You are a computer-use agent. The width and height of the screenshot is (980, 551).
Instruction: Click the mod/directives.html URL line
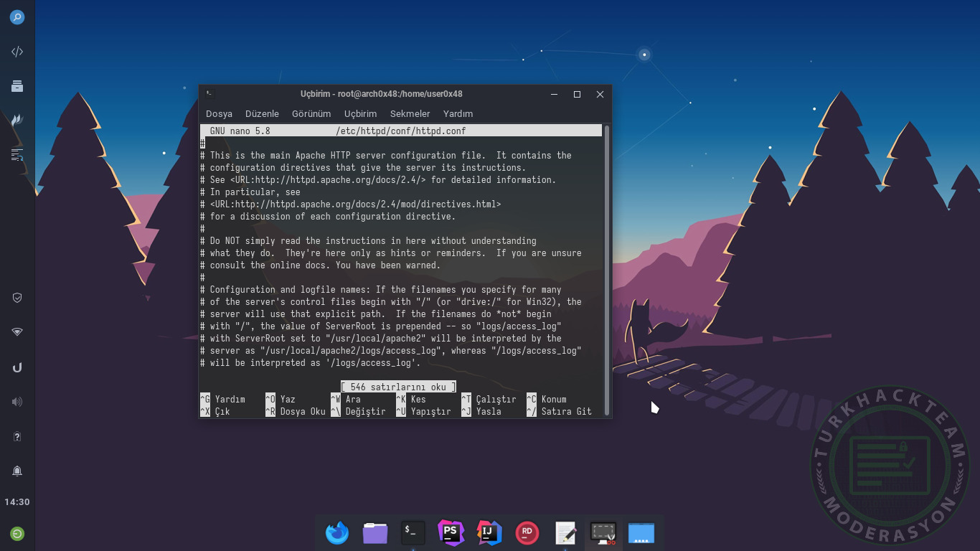350,204
